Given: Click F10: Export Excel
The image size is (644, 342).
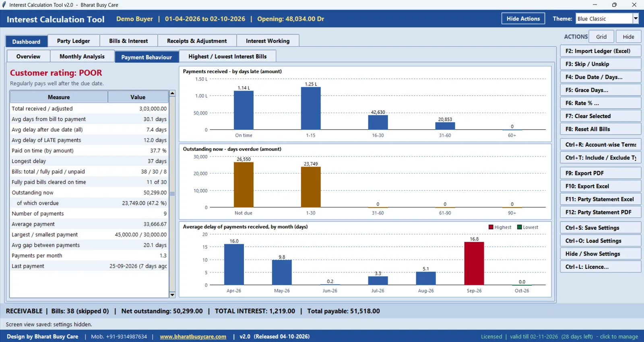Looking at the screenshot, I should coord(601,186).
